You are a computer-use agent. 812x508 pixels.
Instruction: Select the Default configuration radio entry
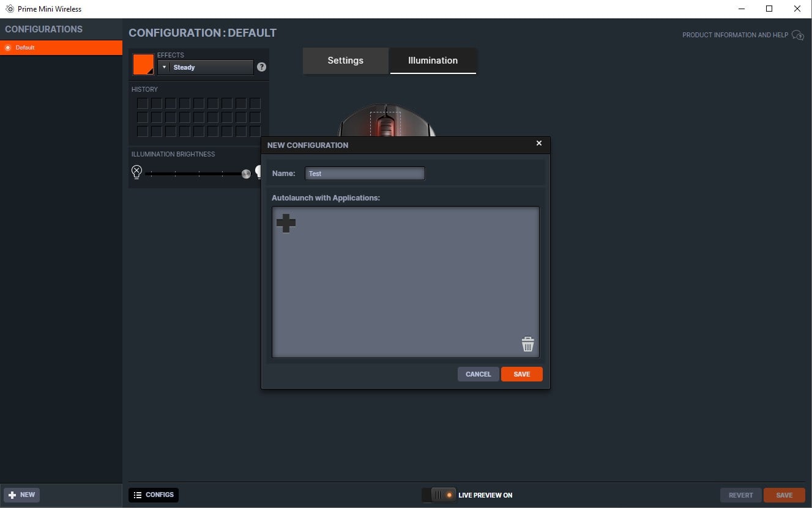pos(8,48)
